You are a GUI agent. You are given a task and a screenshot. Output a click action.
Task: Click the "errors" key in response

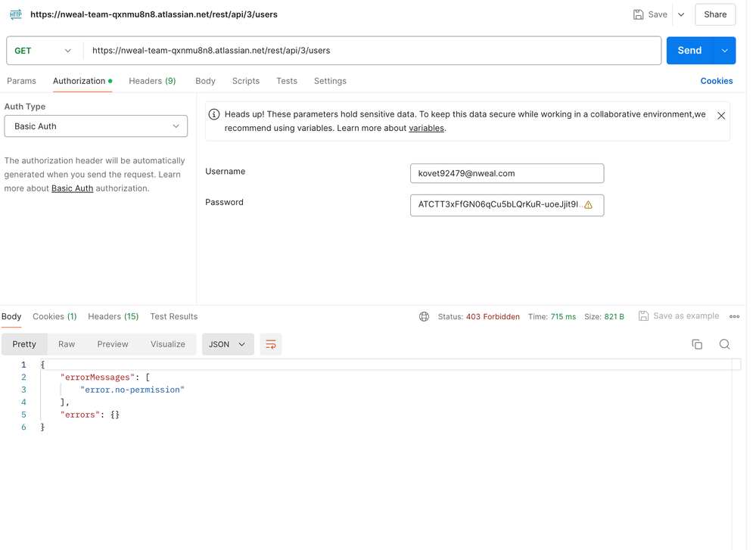(80, 415)
